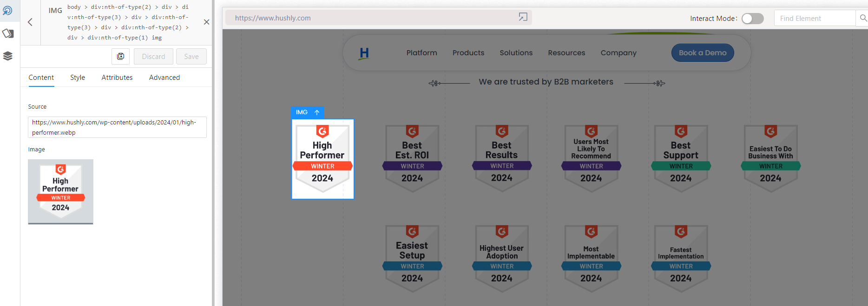This screenshot has height=306, width=868.
Task: Switch to the Advanced tab
Action: point(164,78)
